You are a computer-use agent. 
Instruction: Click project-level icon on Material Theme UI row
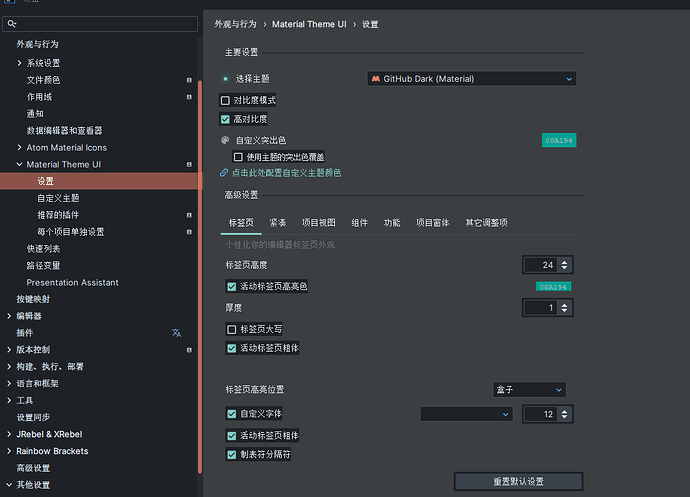coord(189,164)
